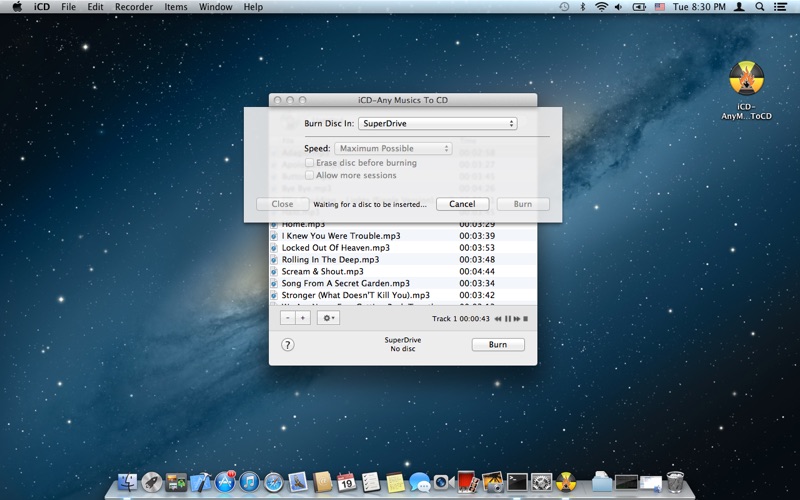Open System Preferences gears in the Dock
This screenshot has height=500, width=800.
541,482
